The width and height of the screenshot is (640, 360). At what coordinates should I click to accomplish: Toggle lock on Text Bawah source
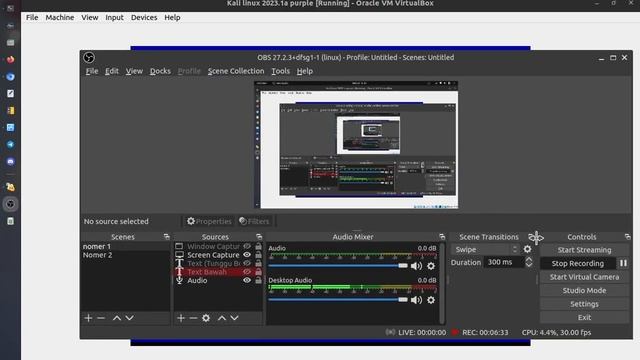[258, 272]
